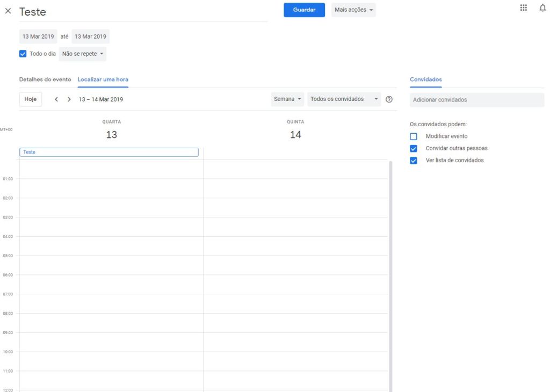Select the Localizar uma hora tab
550x392 pixels.
pos(103,79)
